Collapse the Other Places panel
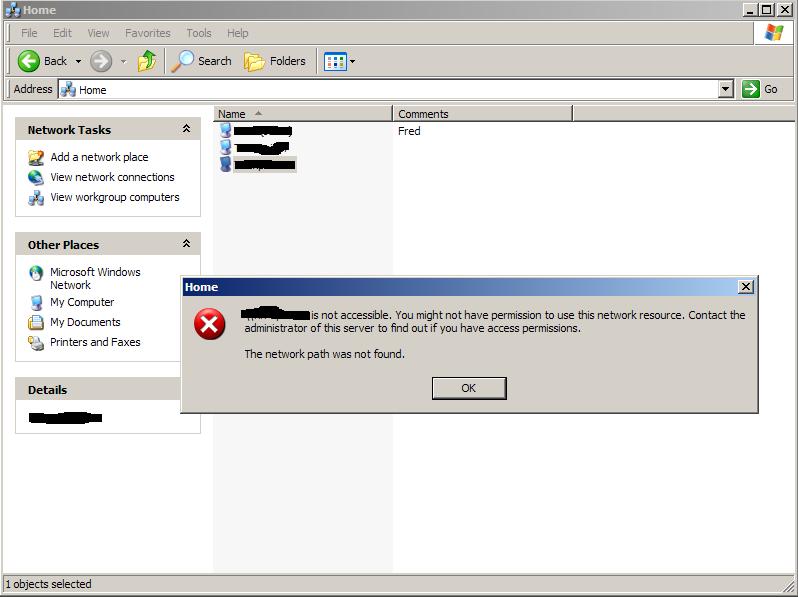Screen dimensions: 798x597 point(186,244)
